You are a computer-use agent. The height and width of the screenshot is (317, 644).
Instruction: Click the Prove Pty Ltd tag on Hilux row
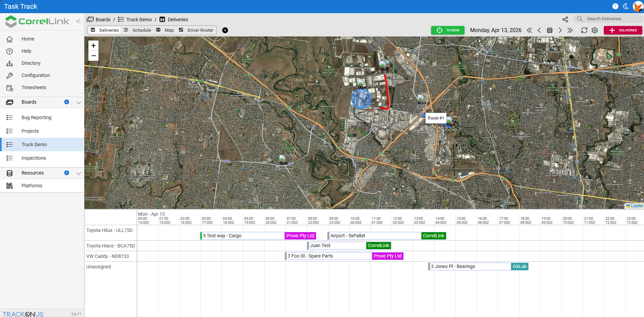click(x=300, y=236)
